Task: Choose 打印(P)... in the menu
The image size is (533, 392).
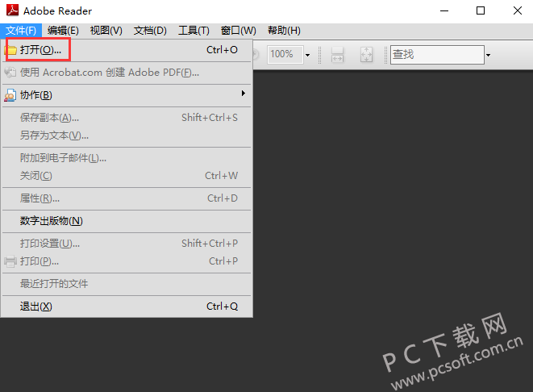Action: point(127,261)
